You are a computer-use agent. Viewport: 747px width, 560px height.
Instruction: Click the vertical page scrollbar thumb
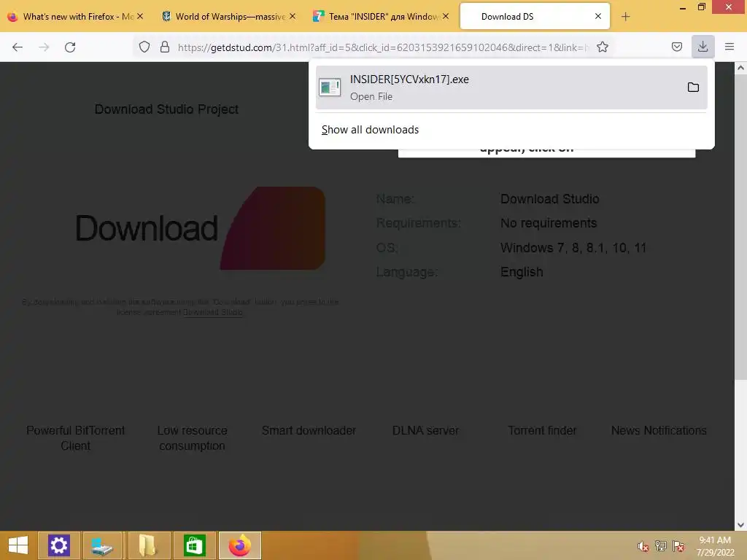pyautogui.click(x=740, y=227)
